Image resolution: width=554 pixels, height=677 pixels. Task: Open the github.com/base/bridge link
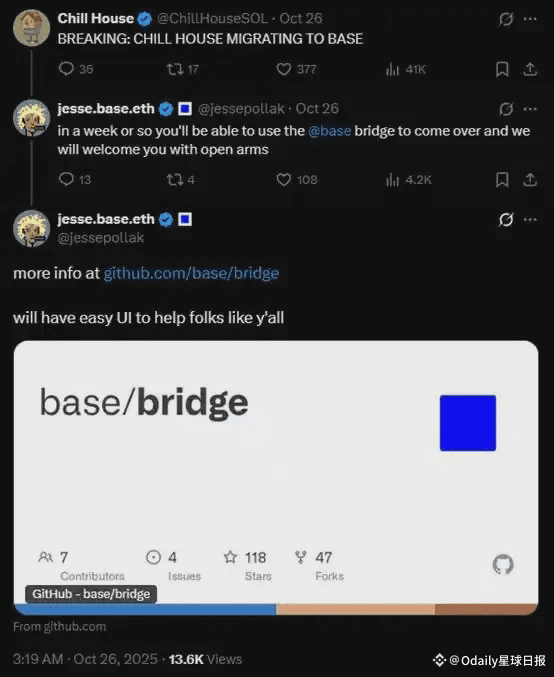(x=191, y=273)
